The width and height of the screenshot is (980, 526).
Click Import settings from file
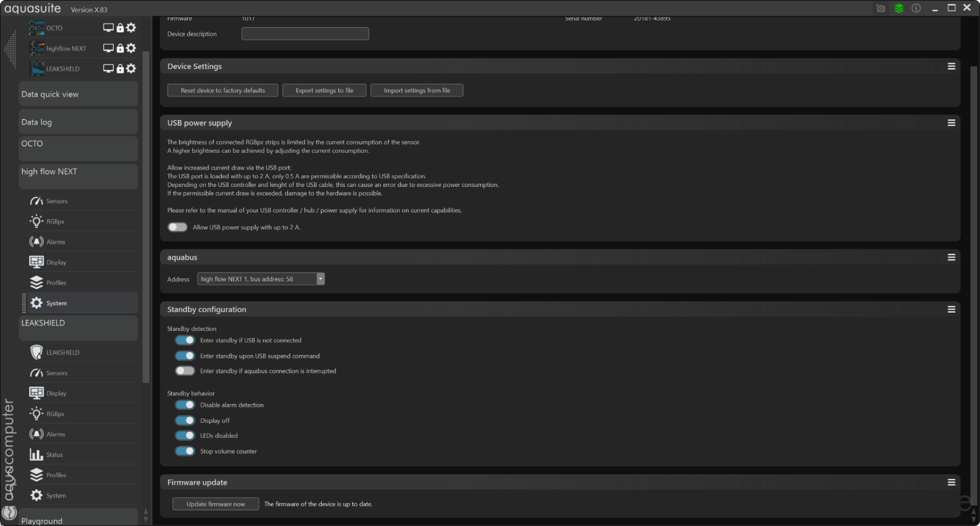click(x=417, y=90)
